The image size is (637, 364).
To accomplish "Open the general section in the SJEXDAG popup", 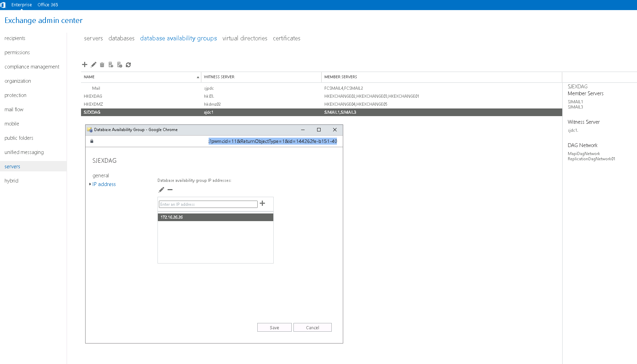I will (x=100, y=176).
